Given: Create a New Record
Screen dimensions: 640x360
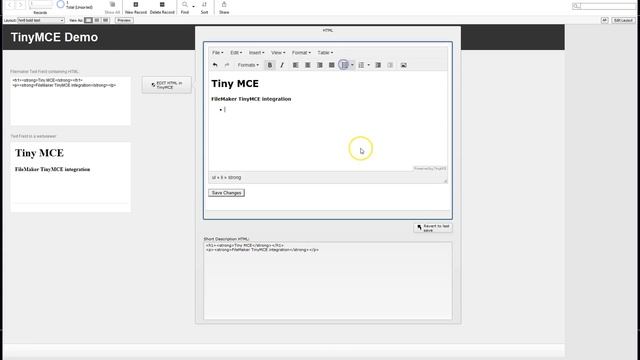Looking at the screenshot, I should [x=136, y=7].
